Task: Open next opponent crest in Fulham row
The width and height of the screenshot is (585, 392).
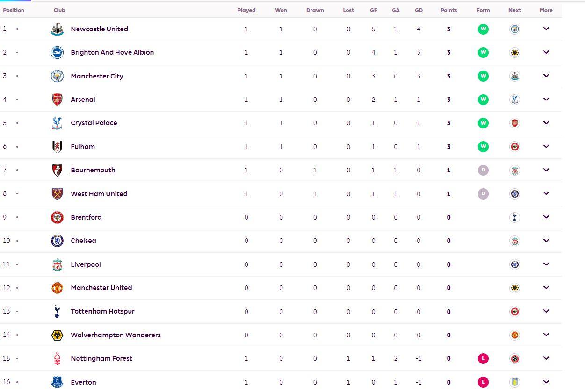Action: tap(514, 147)
